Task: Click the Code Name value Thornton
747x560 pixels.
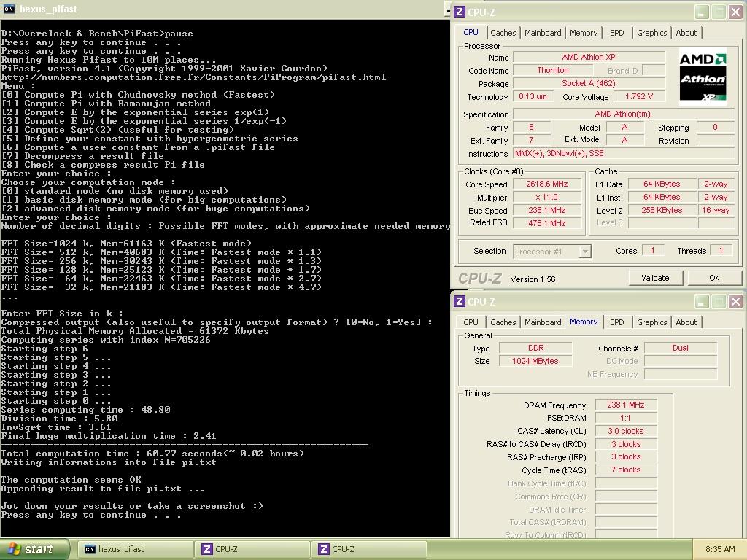Action: [x=553, y=70]
